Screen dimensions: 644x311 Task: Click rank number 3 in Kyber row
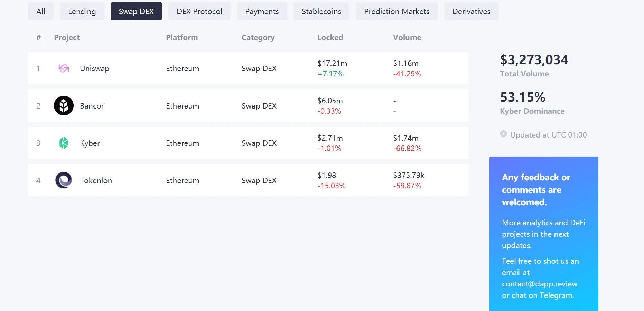pos(38,143)
